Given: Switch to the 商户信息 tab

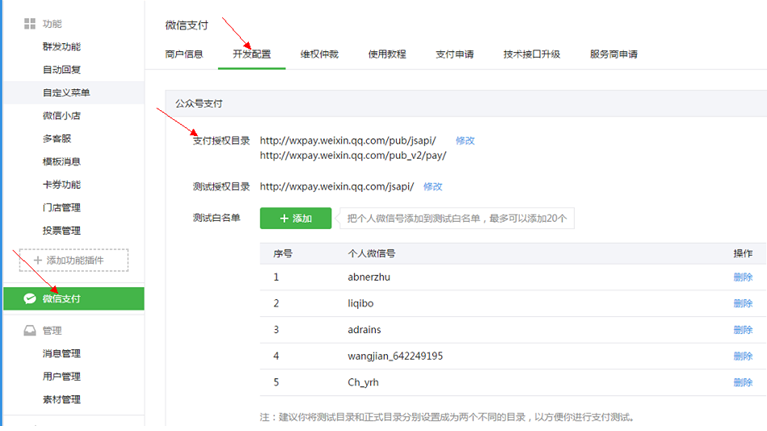Looking at the screenshot, I should pos(184,54).
